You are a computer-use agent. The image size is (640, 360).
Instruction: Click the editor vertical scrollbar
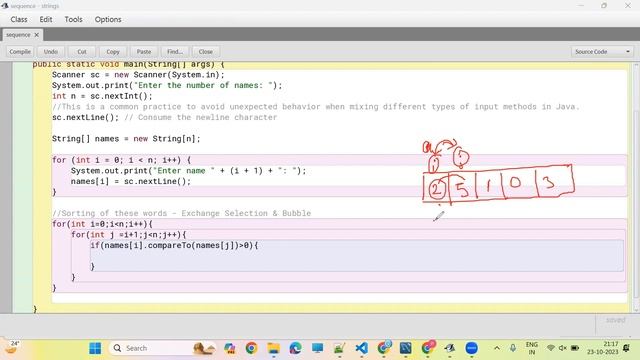(636, 188)
